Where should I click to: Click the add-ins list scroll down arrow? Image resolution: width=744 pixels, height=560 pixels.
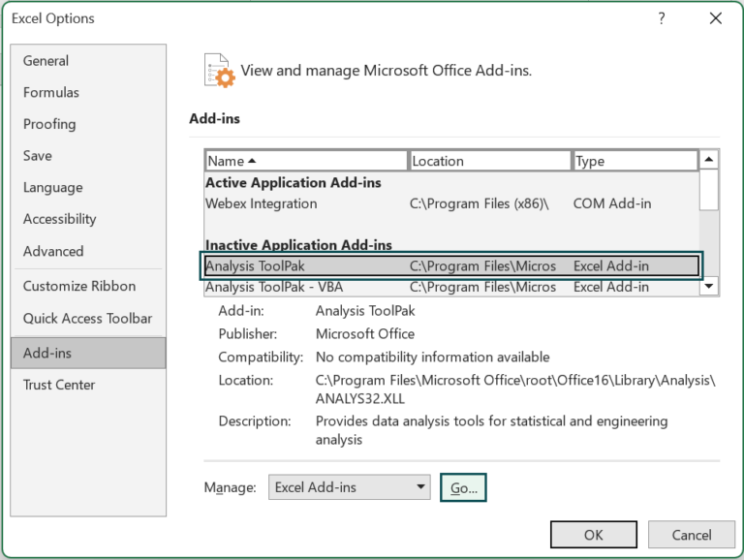709,286
